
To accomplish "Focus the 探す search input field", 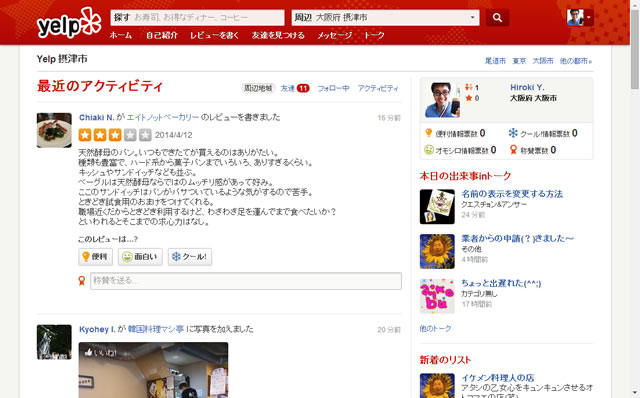I will coord(197,18).
